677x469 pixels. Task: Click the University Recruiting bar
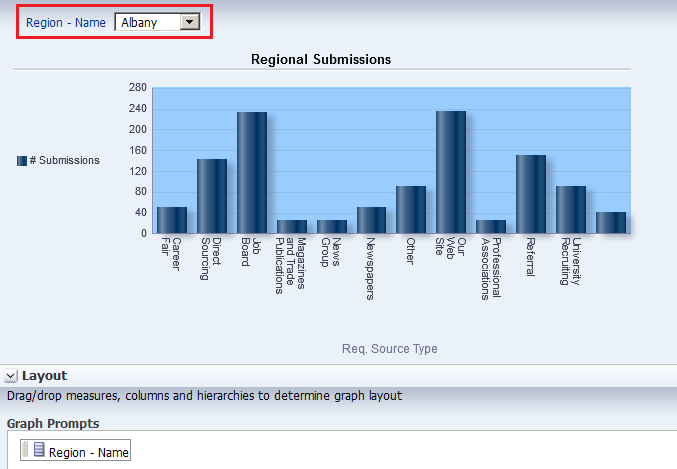pos(571,210)
